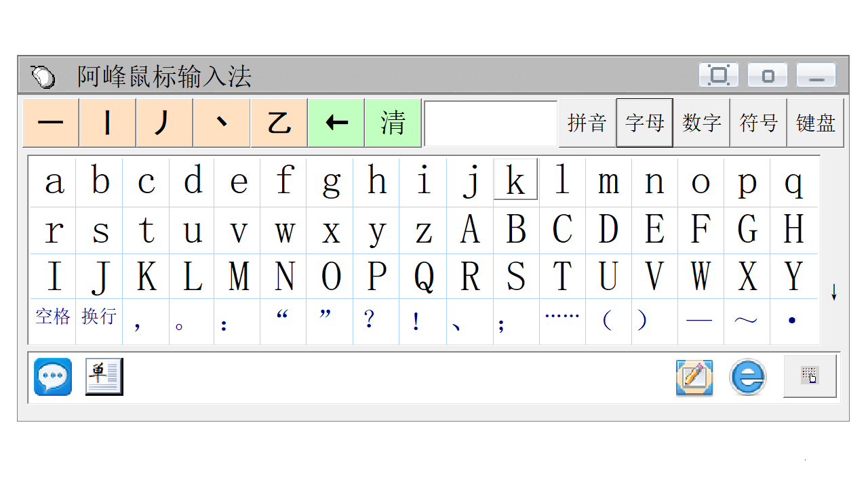Screen dimensions: 868x488
Task: Select the 乙 stroke key
Action: point(279,123)
